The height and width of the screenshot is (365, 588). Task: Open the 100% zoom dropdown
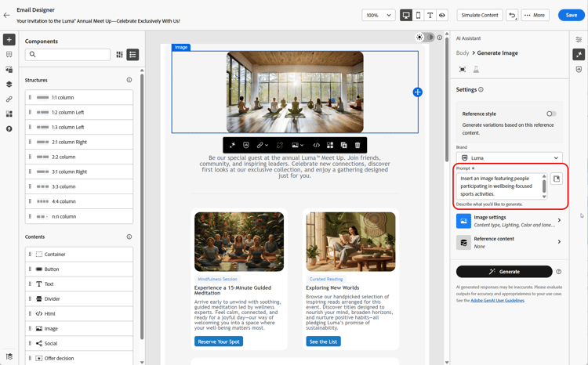tap(378, 15)
